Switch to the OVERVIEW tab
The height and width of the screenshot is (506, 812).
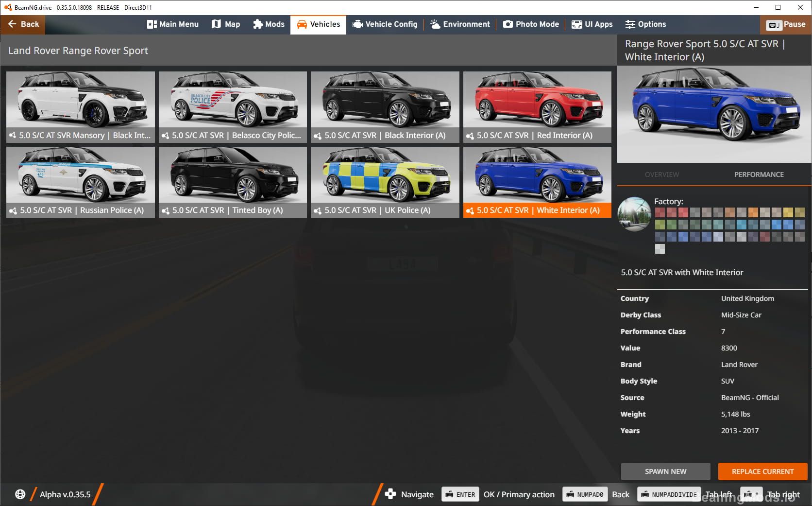point(662,174)
